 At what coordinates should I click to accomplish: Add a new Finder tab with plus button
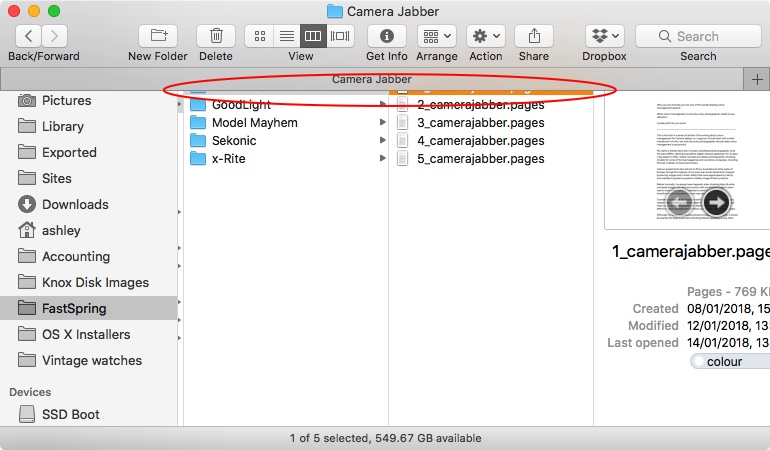tap(757, 79)
